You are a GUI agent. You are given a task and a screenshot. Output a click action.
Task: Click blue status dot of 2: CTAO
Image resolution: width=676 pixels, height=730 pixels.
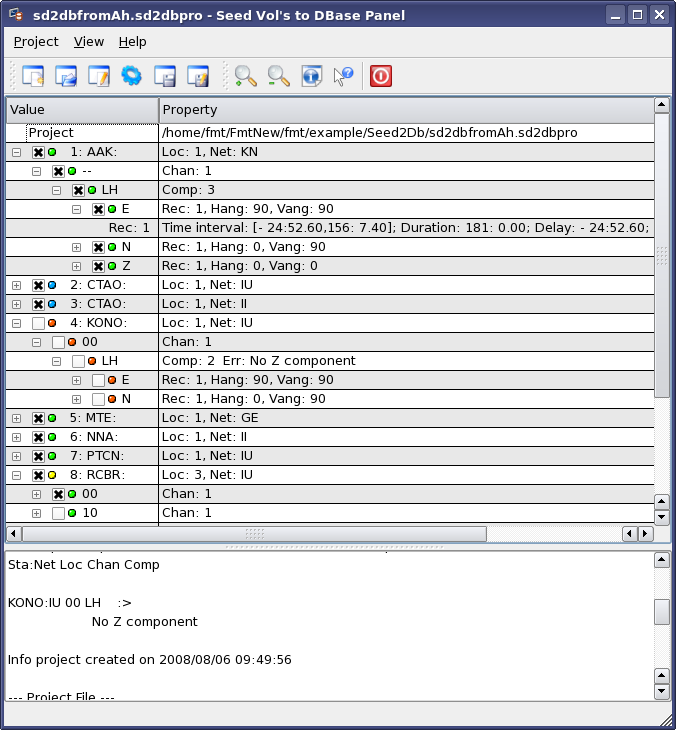click(52, 285)
